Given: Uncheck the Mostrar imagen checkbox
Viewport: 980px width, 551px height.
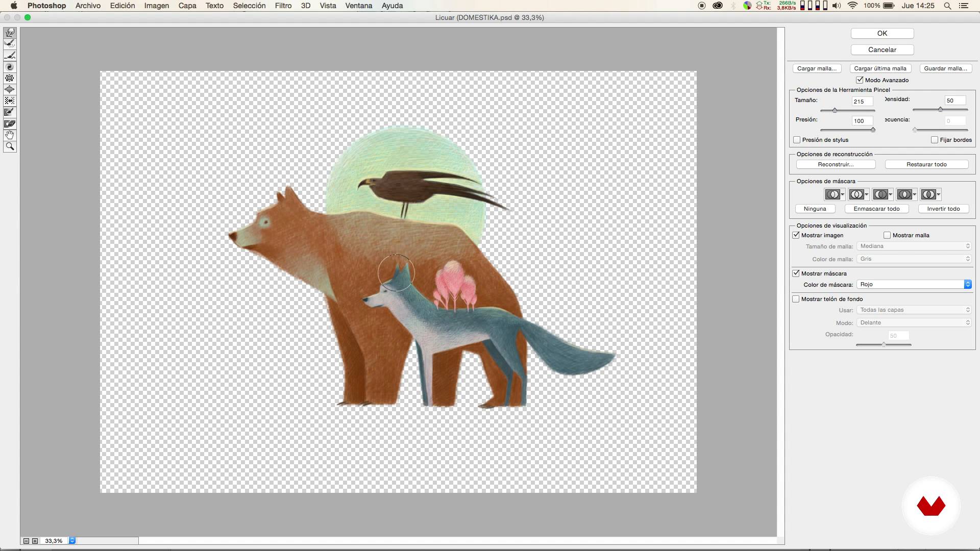Looking at the screenshot, I should [796, 235].
